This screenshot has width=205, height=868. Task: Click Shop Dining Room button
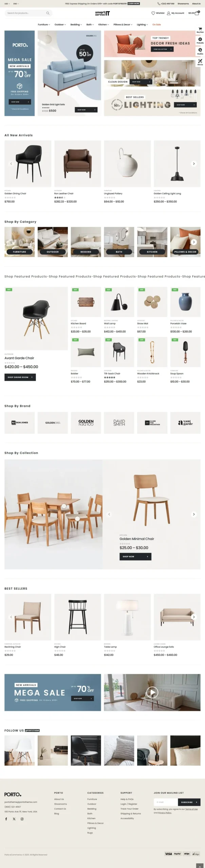point(20,377)
